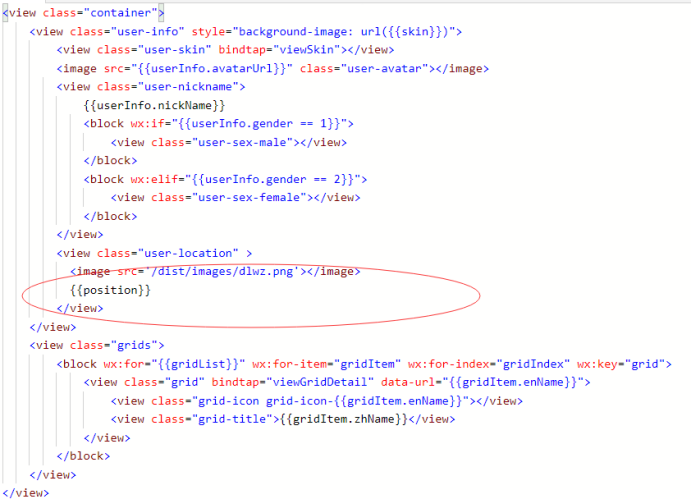Click the closing </block> after grid view
The image size is (692, 500).
click(x=83, y=456)
